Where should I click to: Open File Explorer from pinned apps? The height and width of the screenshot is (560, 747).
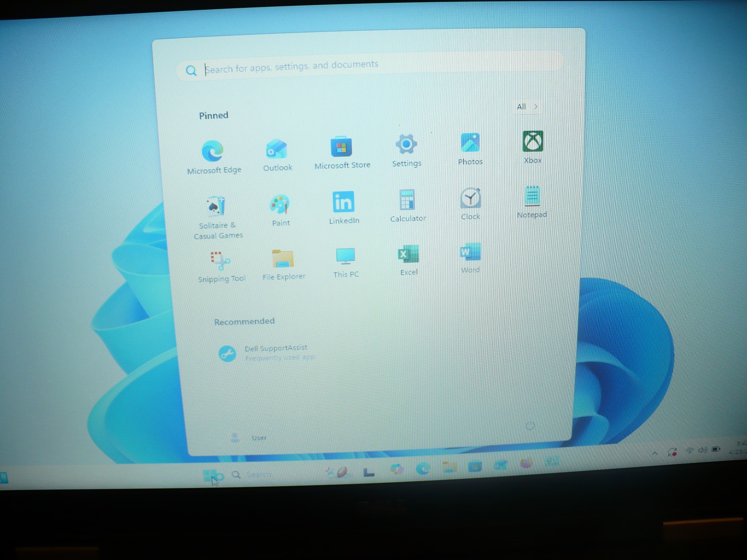(x=283, y=264)
